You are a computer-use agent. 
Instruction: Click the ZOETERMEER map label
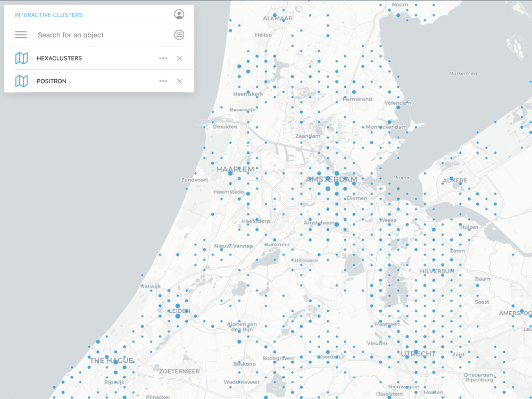tap(179, 371)
